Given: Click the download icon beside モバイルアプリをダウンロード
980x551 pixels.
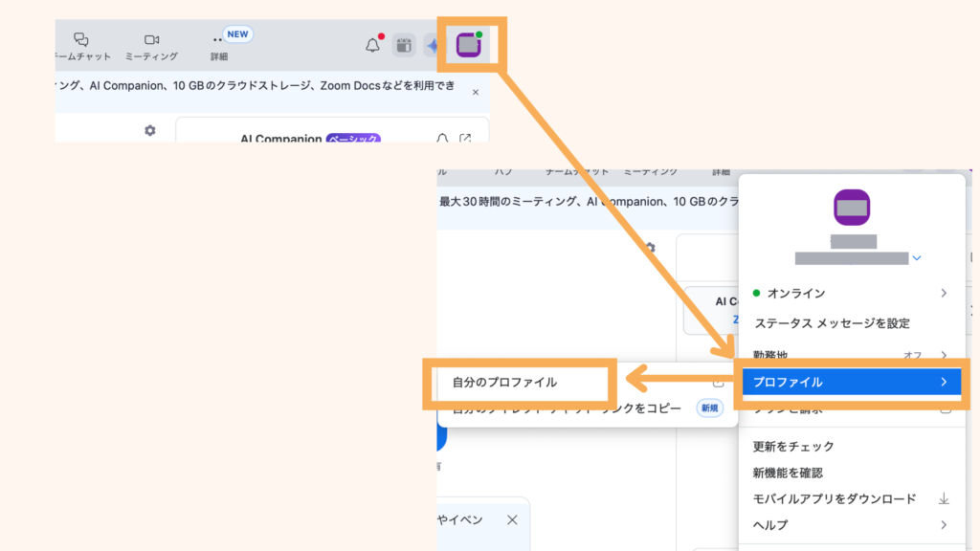Looking at the screenshot, I should [x=944, y=498].
